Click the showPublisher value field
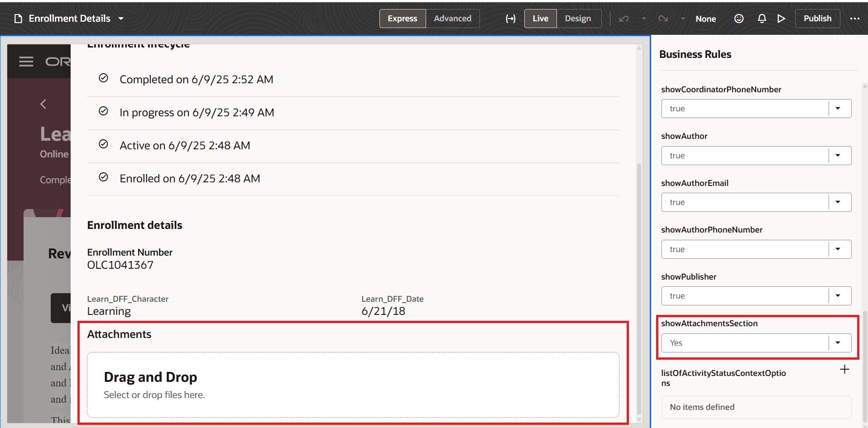Screen dimensions: 868x428 [745, 296]
